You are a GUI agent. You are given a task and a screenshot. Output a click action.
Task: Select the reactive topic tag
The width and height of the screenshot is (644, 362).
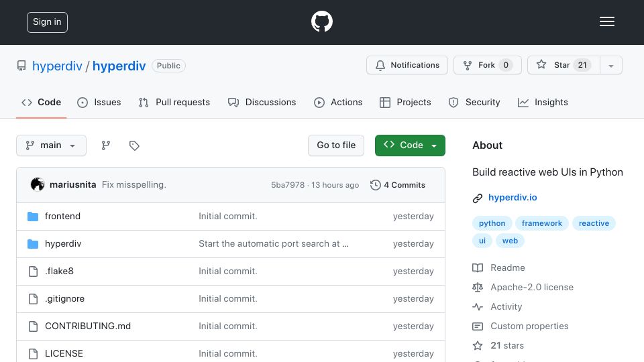[594, 223]
